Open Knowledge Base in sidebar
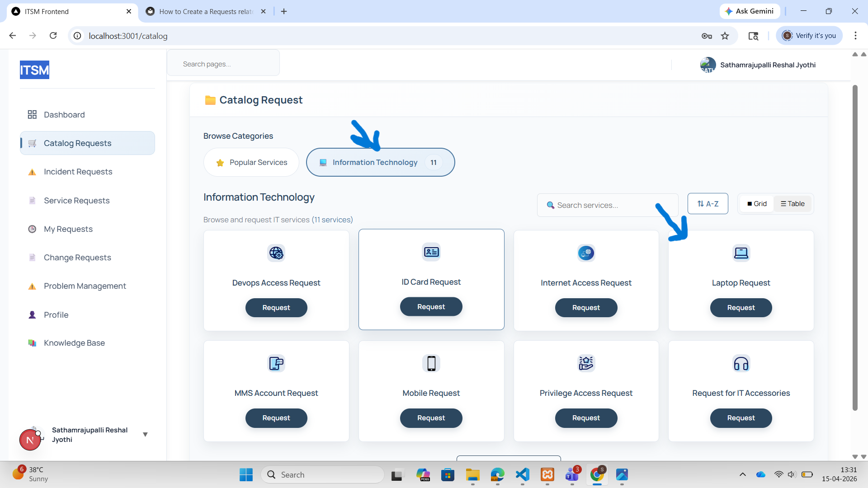 (87, 343)
